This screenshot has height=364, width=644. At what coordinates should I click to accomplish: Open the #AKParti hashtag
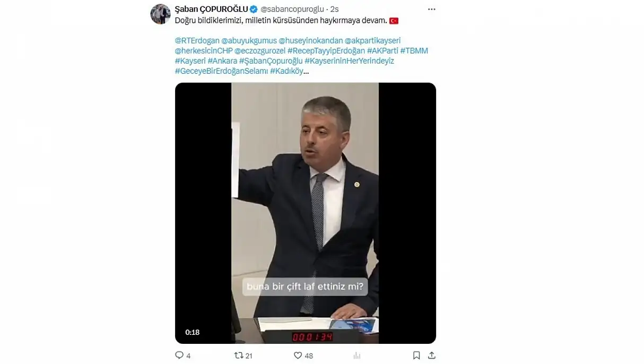click(382, 51)
